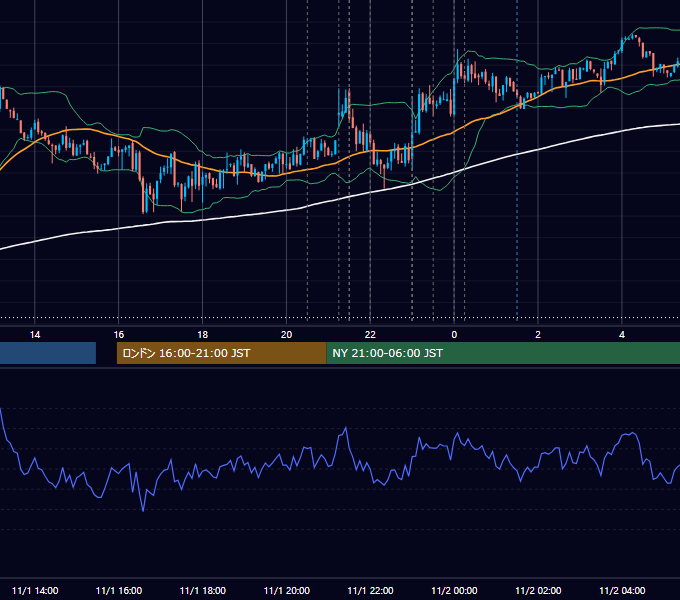Click the 11/2 04:00 date label
Screen dimensions: 680x600
click(x=622, y=590)
